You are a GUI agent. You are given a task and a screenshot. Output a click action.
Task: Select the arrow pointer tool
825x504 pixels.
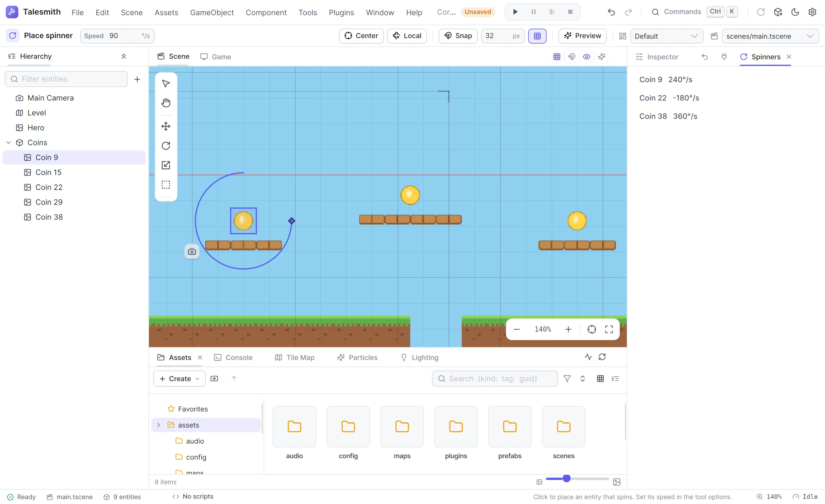coord(166,83)
